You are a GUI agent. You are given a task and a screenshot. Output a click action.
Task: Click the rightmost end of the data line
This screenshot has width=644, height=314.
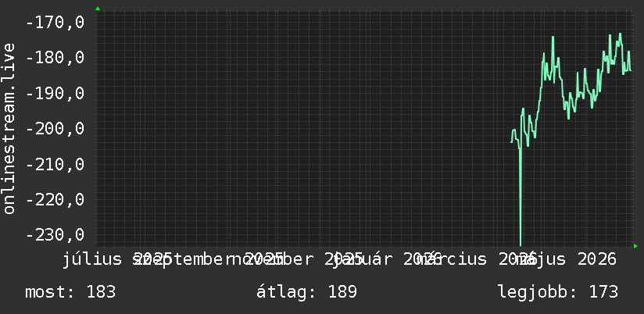[631, 70]
